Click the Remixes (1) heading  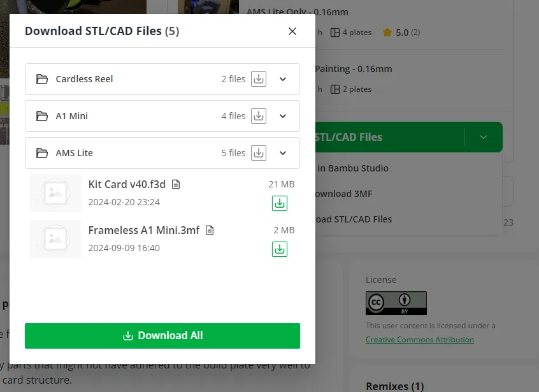coord(394,386)
